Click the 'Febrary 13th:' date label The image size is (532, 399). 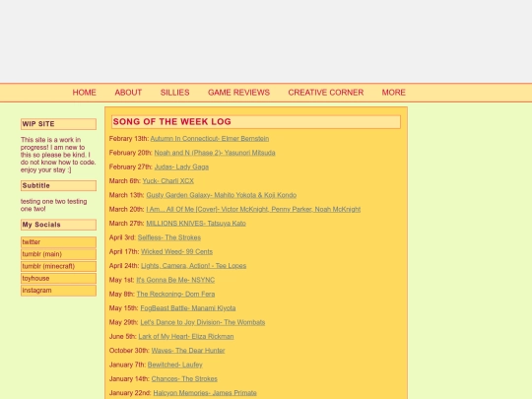(x=129, y=139)
